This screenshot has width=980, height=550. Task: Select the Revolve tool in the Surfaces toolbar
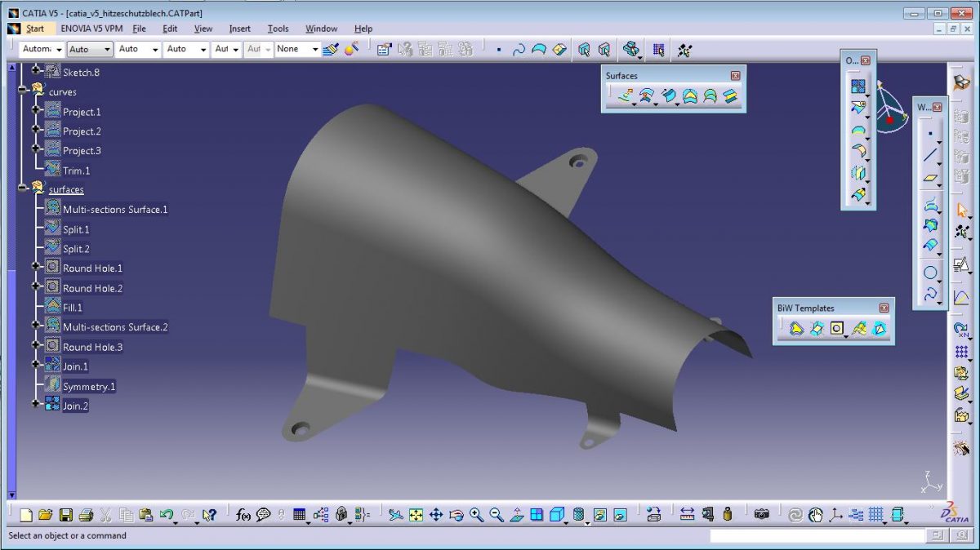(x=648, y=96)
